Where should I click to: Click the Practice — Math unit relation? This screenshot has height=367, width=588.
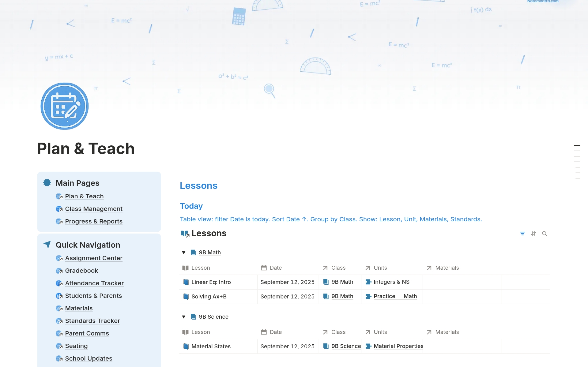pos(395,296)
